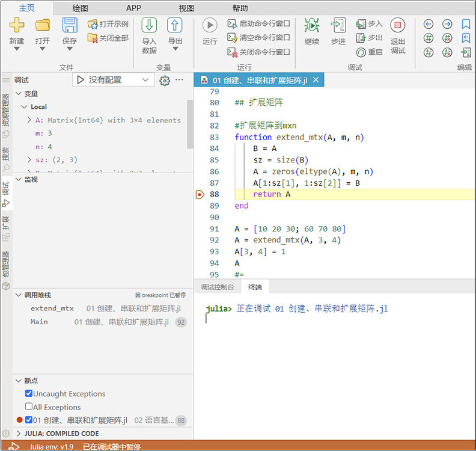Clear command window with 清空命令行窗口
The width and height of the screenshot is (476, 451).
[258, 38]
